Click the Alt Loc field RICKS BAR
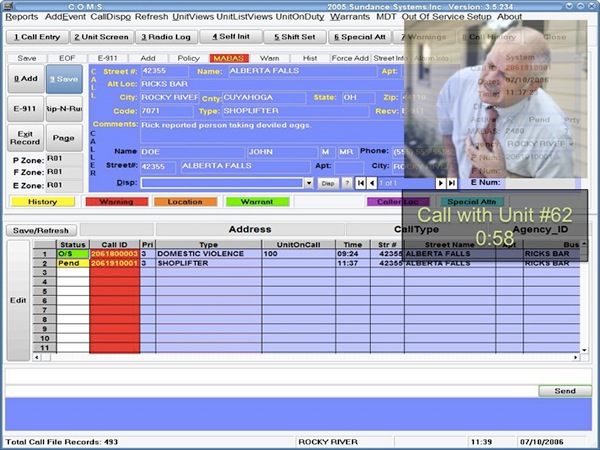The image size is (600, 450). point(272,84)
